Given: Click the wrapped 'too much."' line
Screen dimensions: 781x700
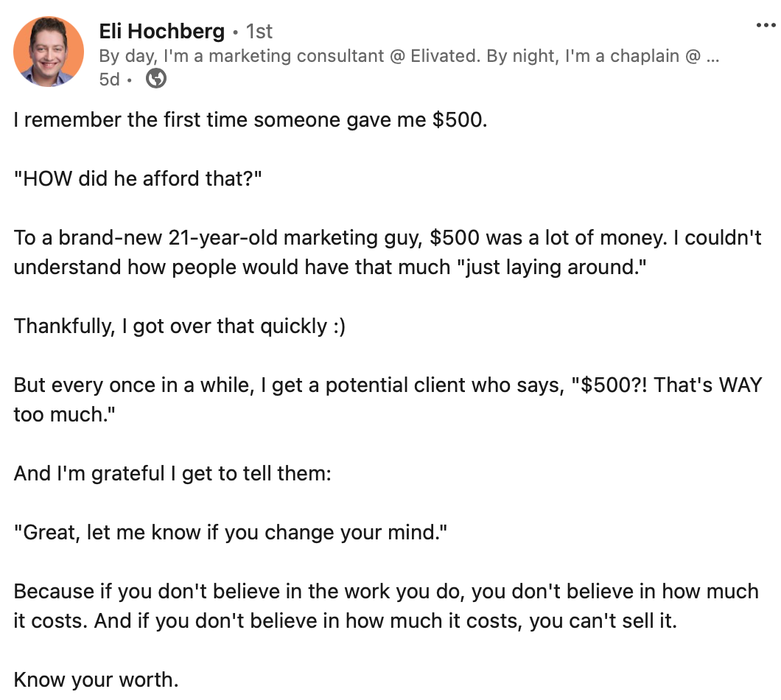Looking at the screenshot, I should (64, 414).
